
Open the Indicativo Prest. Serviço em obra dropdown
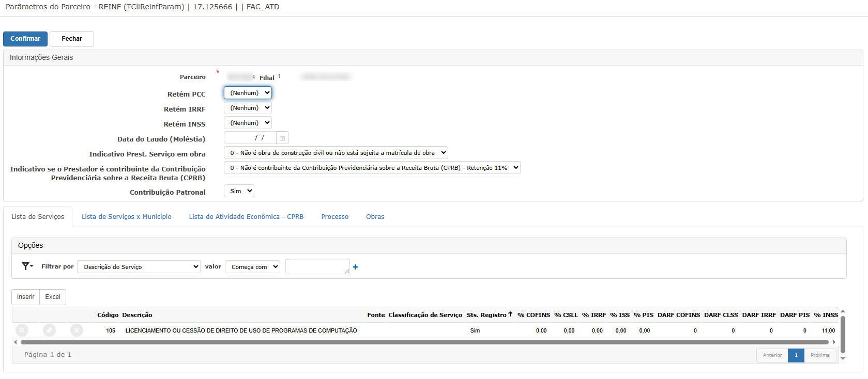336,153
